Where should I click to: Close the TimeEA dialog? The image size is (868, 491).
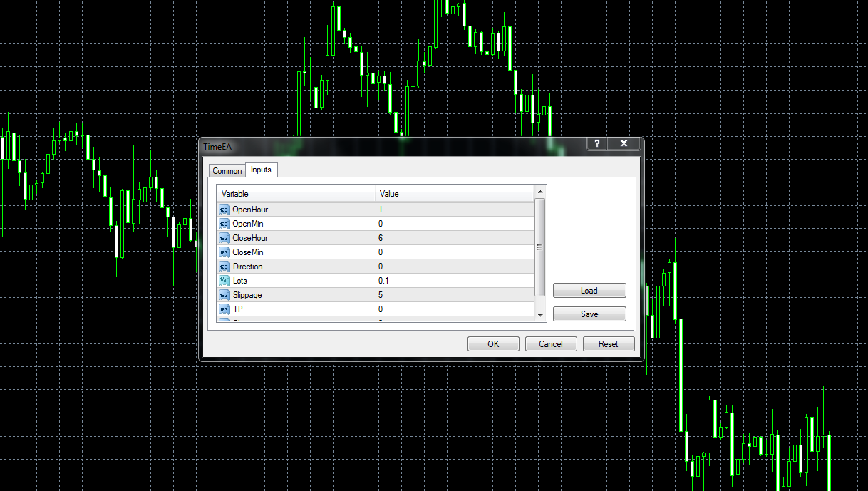point(624,143)
